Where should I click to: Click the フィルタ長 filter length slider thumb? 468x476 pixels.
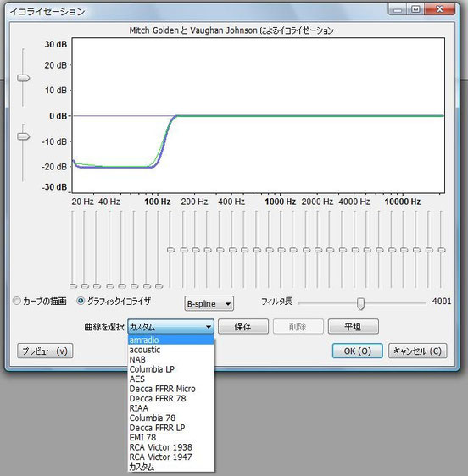[360, 303]
